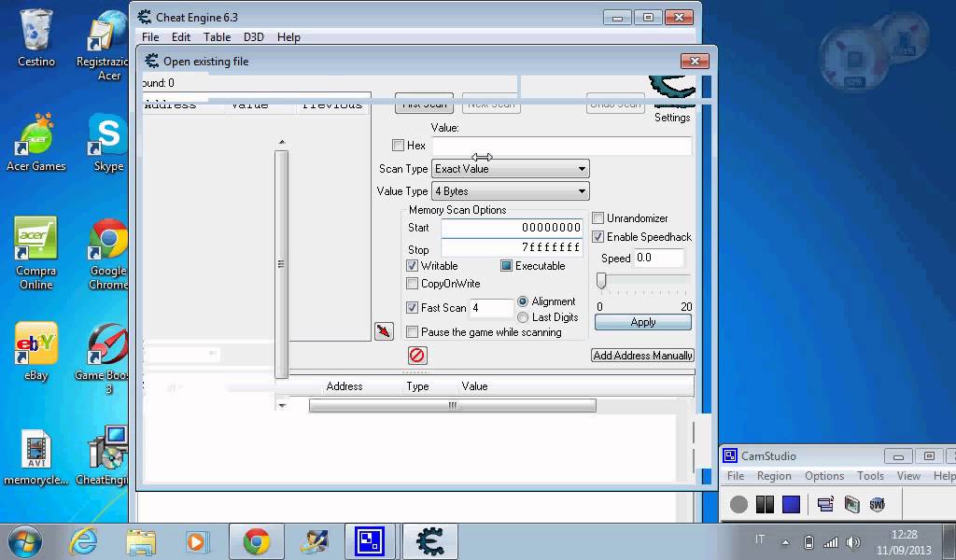Launch Google Chrome desktop shortcut
Viewport: 956px width, 560px height.
click(108, 253)
